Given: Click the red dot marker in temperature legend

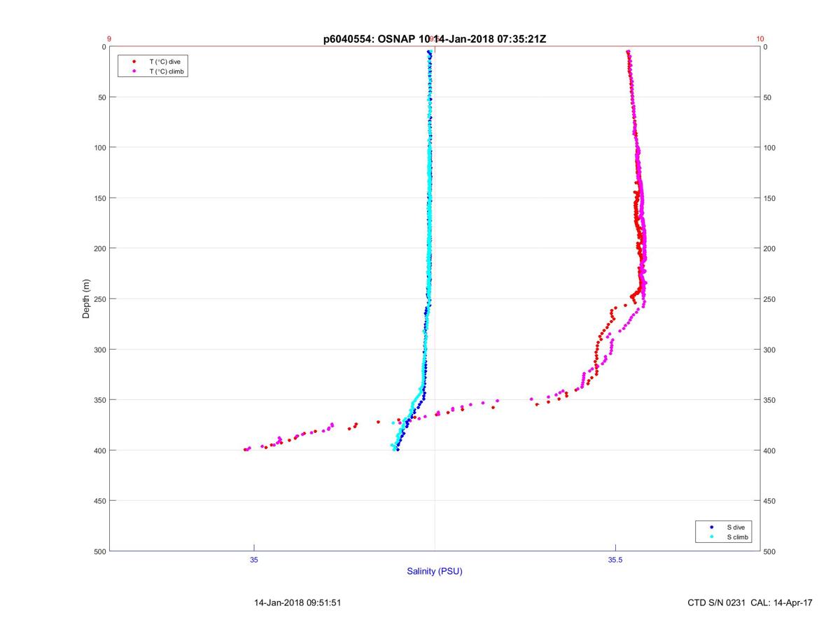Looking at the screenshot, I should point(134,62).
